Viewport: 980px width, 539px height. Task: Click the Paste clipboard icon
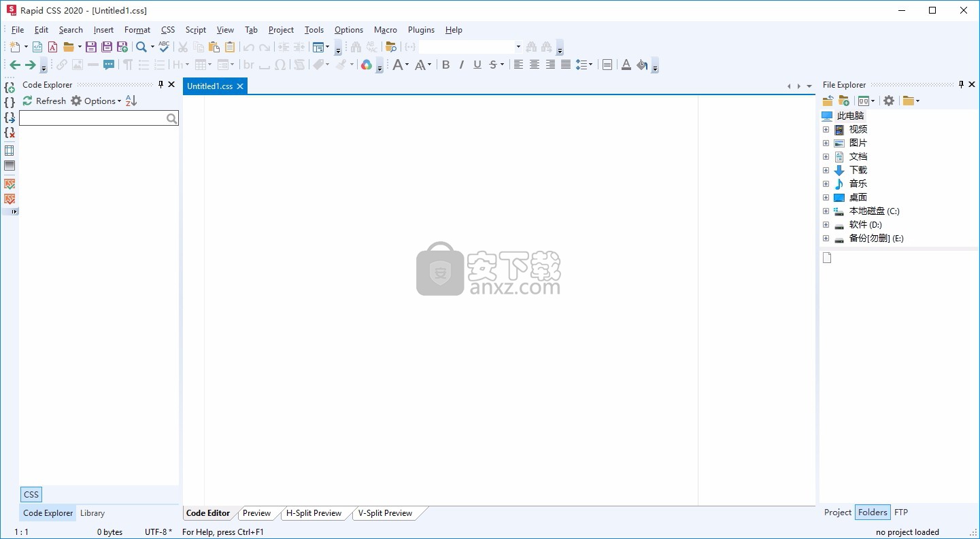point(214,47)
